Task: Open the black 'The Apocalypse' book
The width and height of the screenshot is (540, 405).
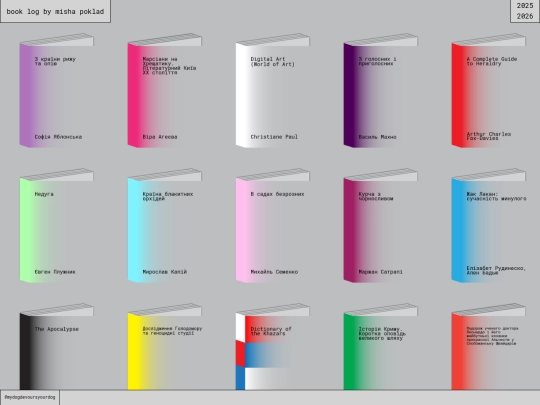Action: point(56,346)
